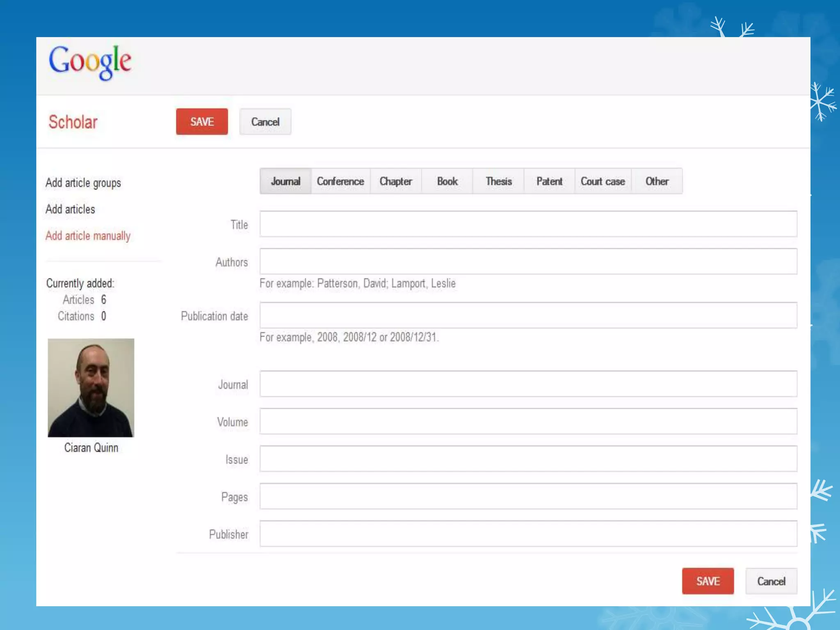This screenshot has width=840, height=630.
Task: Click the Google logo
Action: click(90, 62)
